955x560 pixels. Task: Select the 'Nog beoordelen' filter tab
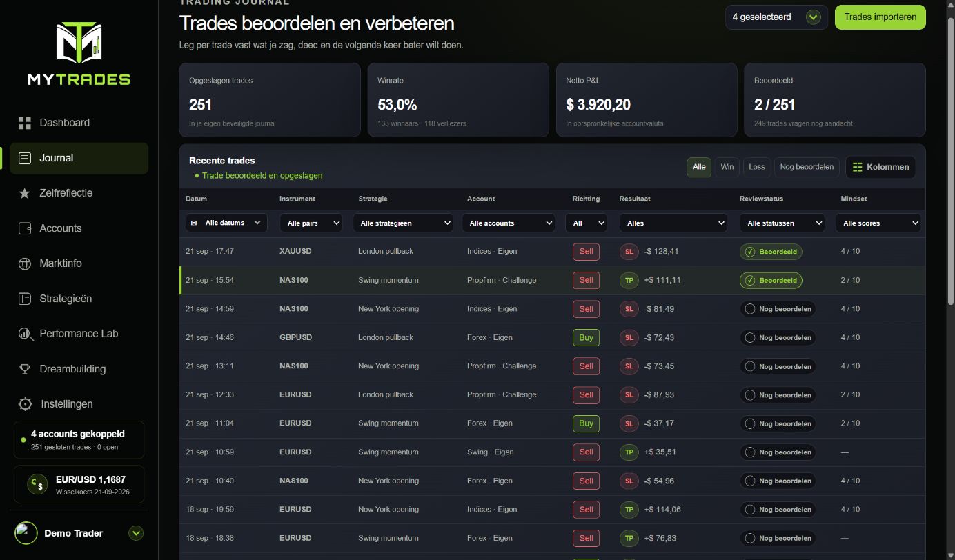point(807,167)
